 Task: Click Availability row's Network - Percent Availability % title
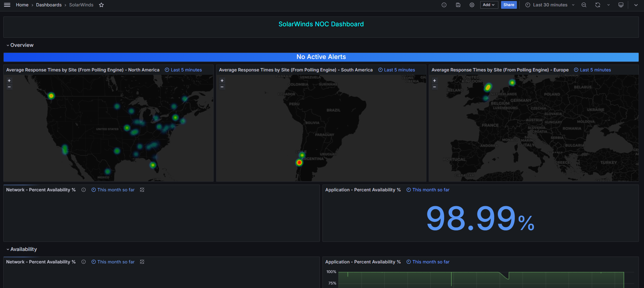pyautogui.click(x=41, y=262)
